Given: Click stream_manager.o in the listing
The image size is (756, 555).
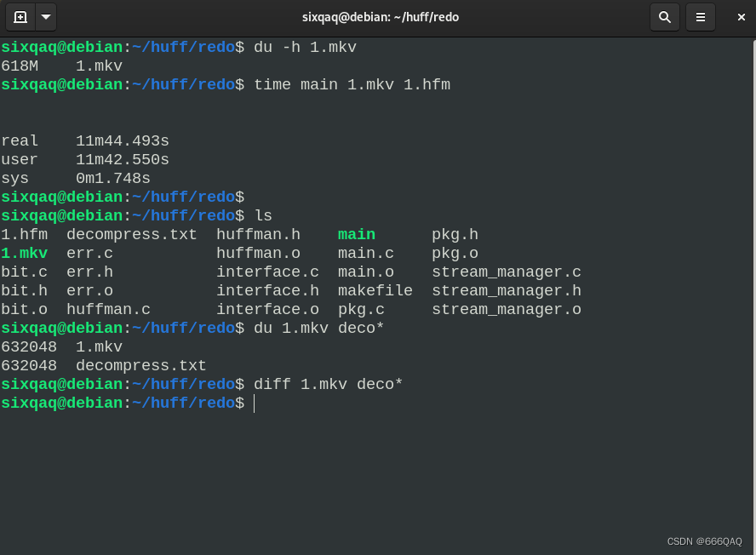Looking at the screenshot, I should pyautogui.click(x=507, y=309).
